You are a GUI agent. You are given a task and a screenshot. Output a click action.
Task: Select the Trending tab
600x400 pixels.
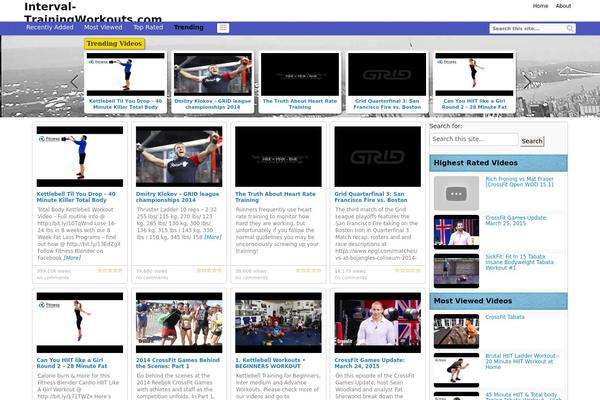(x=189, y=28)
